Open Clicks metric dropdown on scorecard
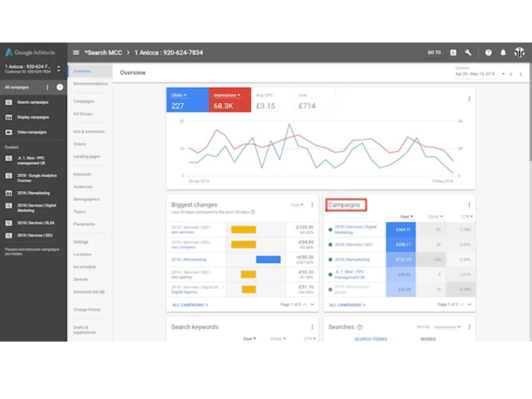532x399 pixels. point(179,95)
